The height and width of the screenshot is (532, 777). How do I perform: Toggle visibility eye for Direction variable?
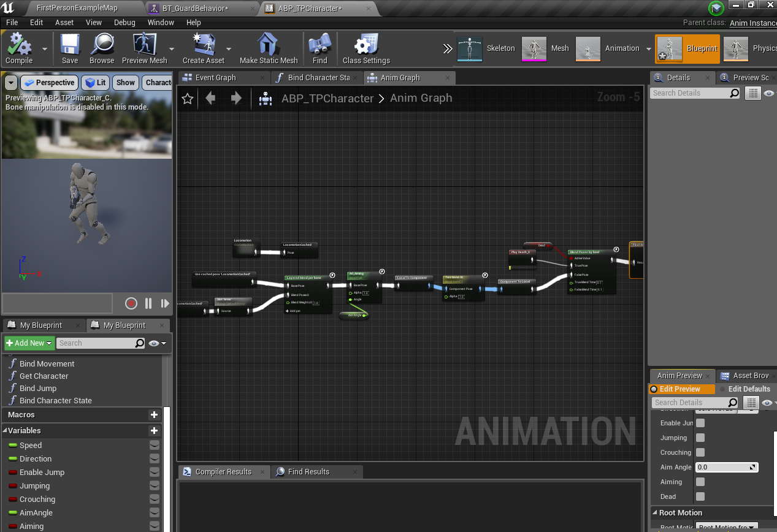pyautogui.click(x=155, y=459)
